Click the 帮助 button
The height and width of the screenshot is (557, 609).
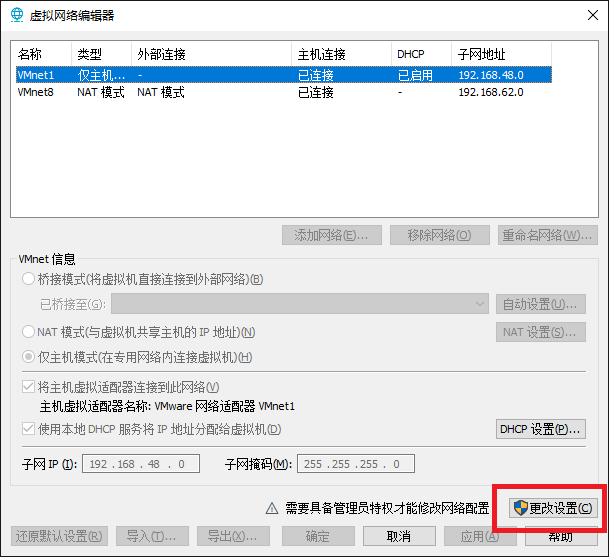point(561,536)
